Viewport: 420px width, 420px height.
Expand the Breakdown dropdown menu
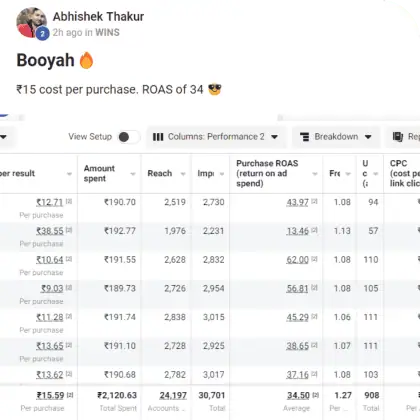coord(336,137)
